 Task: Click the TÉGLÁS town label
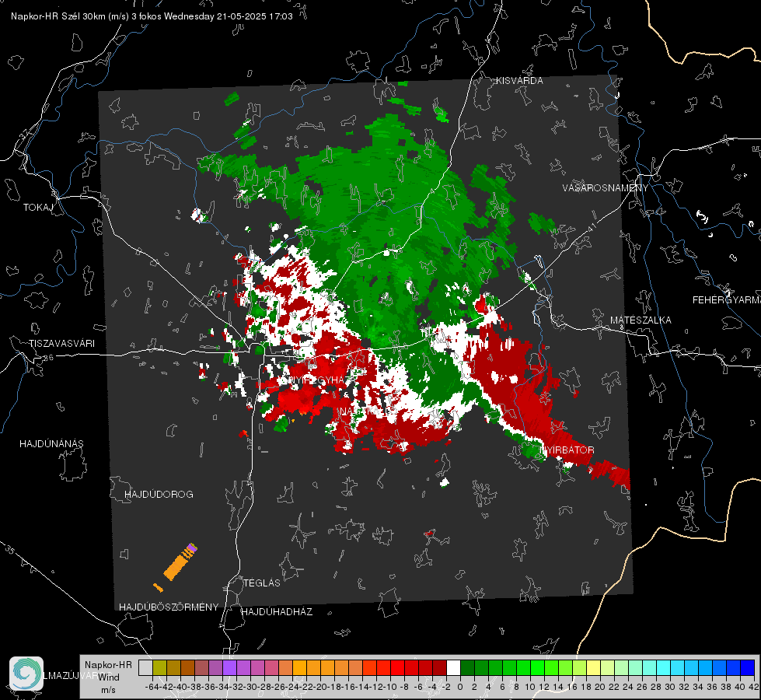pos(262,583)
